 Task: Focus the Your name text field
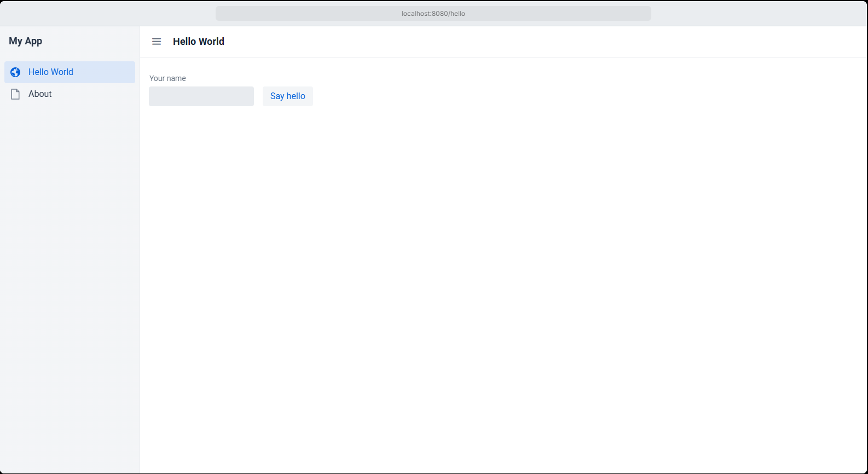[x=201, y=96]
